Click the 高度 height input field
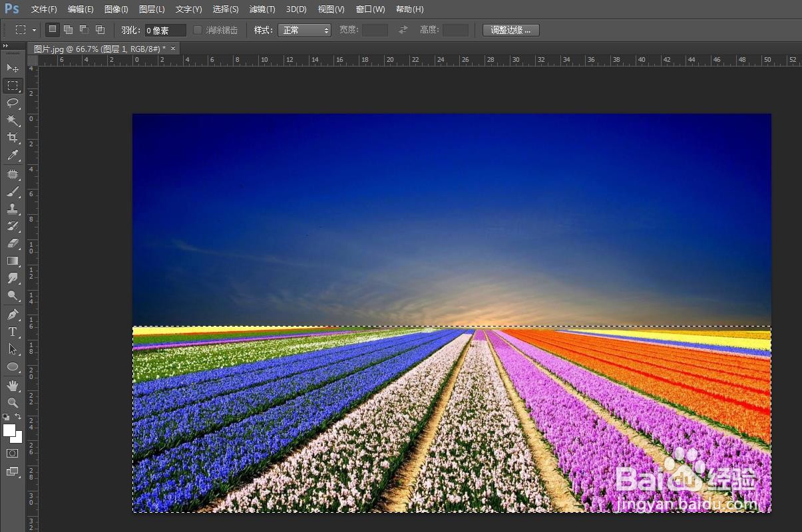 click(x=455, y=30)
